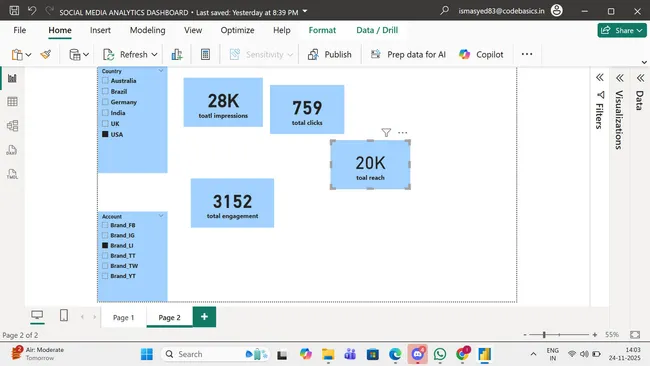Click Publish button

[330, 54]
